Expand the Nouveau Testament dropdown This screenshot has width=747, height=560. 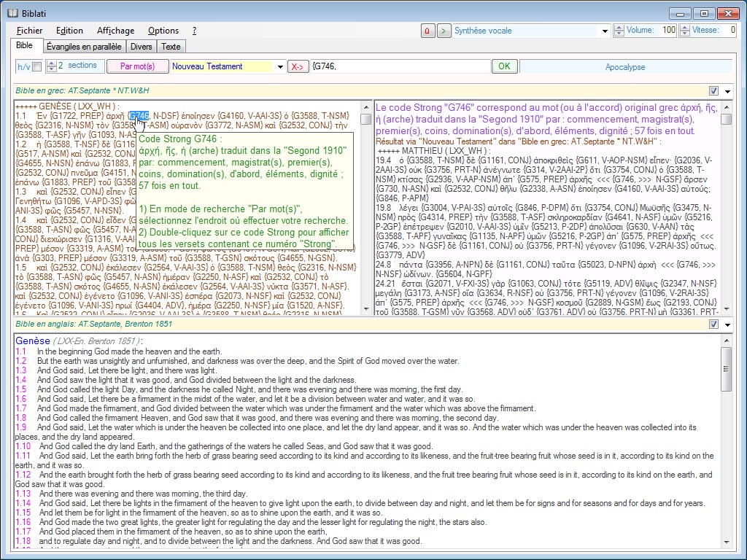tap(280, 66)
